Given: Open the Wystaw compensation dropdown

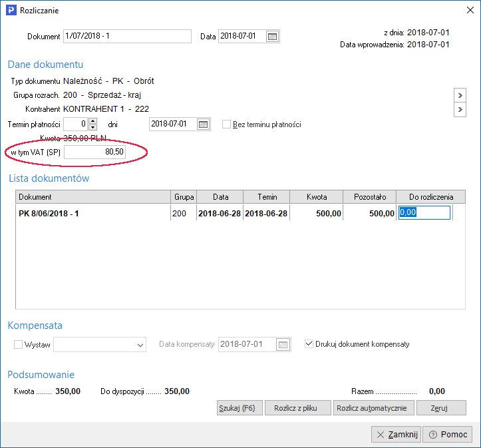Looking at the screenshot, I should [140, 345].
